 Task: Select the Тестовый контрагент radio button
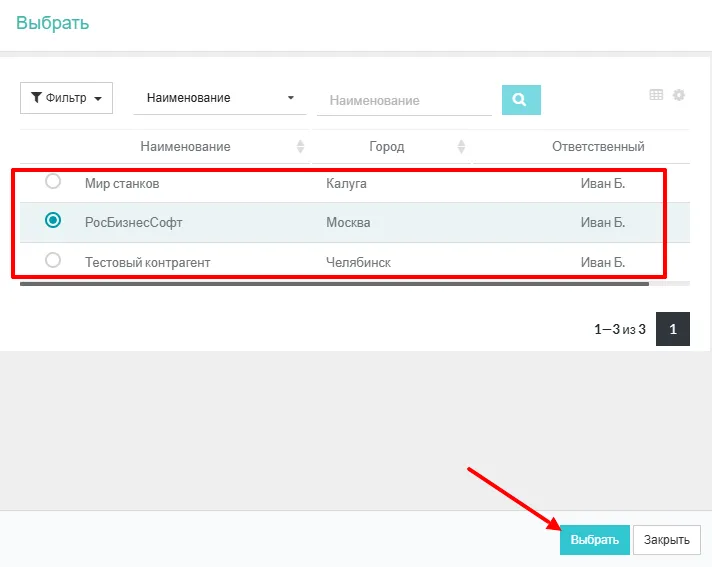[x=53, y=260]
